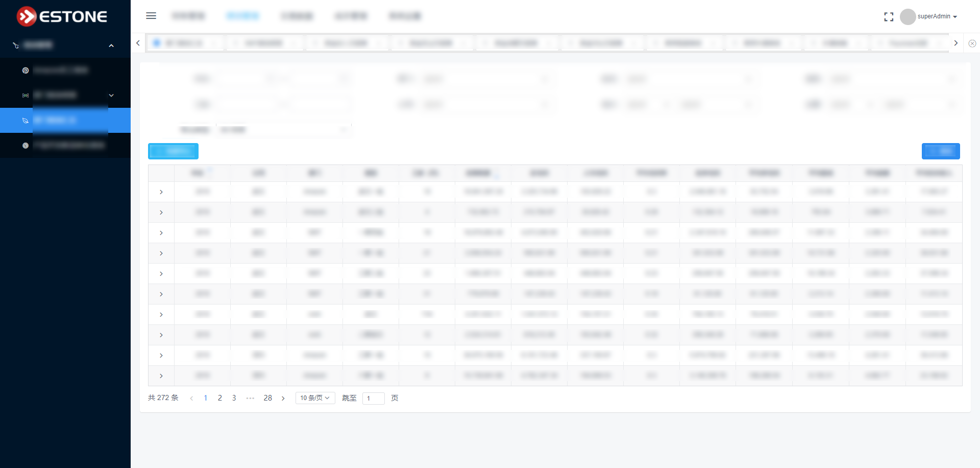Expand the third table row
Image resolution: width=980 pixels, height=468 pixels.
point(161,233)
